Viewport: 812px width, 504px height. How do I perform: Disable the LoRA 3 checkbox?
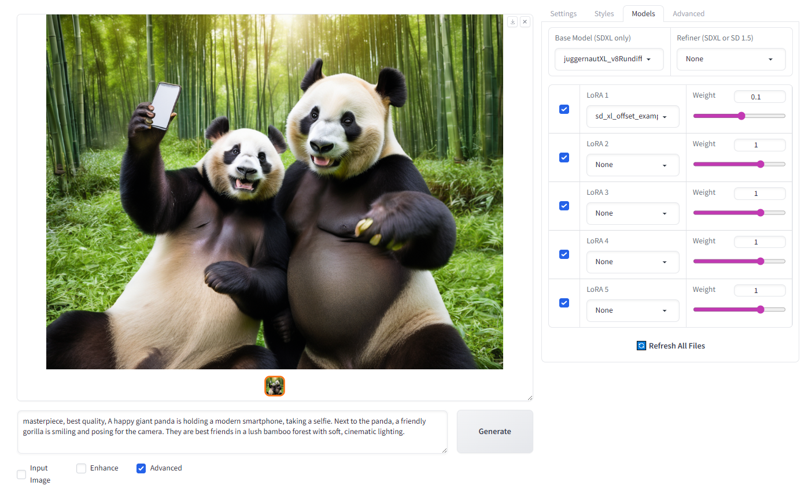[564, 206]
